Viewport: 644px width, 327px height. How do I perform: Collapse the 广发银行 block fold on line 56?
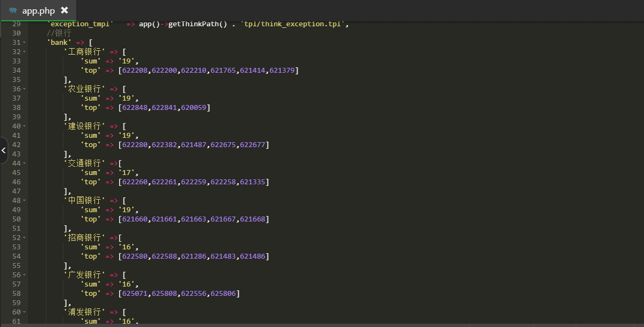[24, 275]
